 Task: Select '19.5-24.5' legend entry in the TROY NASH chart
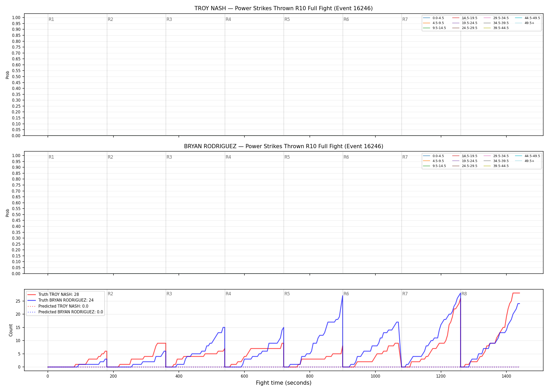click(465, 23)
